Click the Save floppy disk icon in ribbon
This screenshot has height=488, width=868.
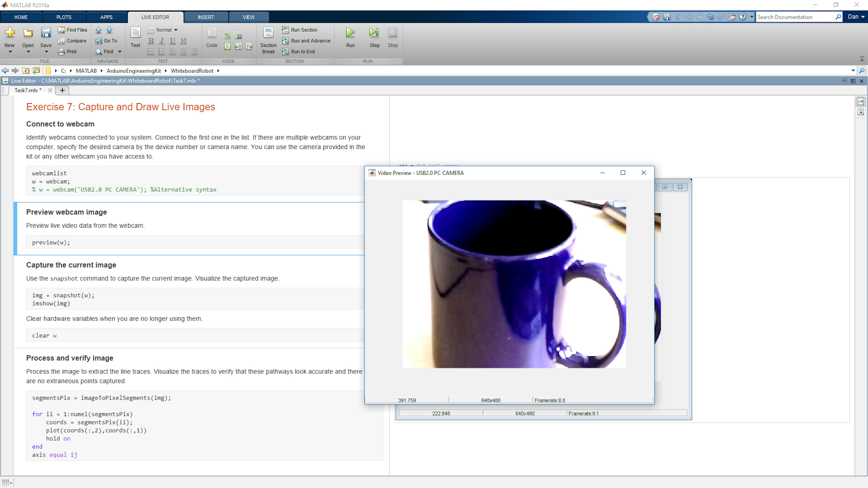tap(46, 32)
